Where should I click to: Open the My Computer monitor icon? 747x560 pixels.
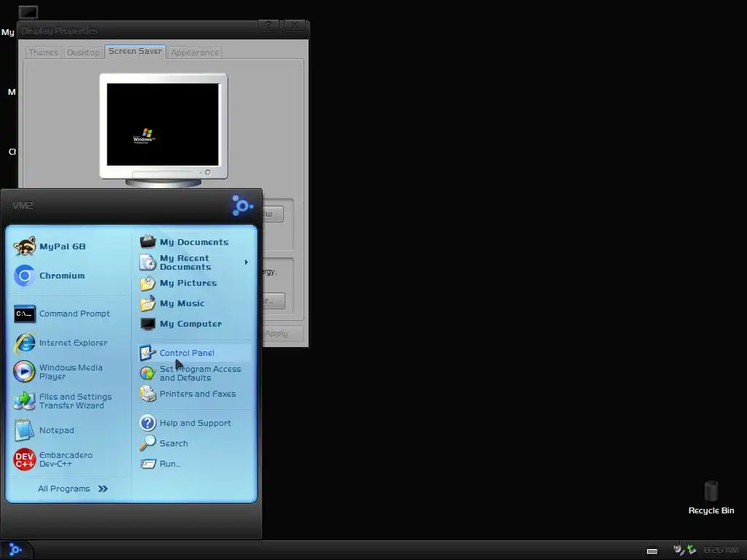point(147,324)
